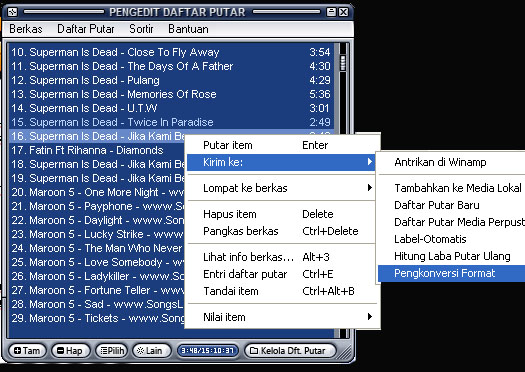525x372 pixels.
Task: Click the resize grip on the playlist window
Action: pos(344,353)
